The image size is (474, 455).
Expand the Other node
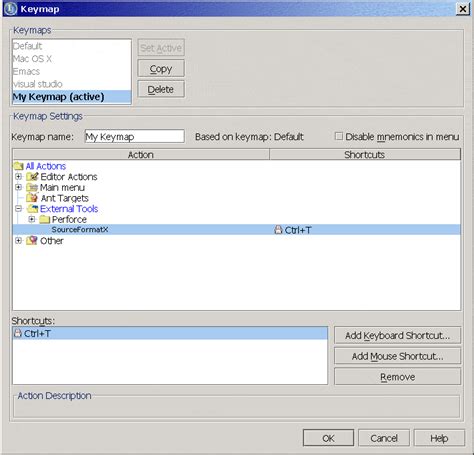tap(19, 240)
